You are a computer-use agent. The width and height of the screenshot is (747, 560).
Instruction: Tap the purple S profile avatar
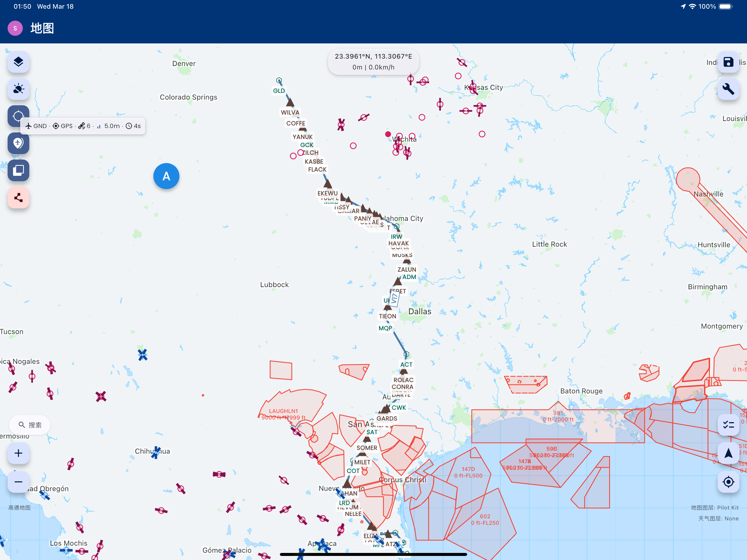click(15, 28)
